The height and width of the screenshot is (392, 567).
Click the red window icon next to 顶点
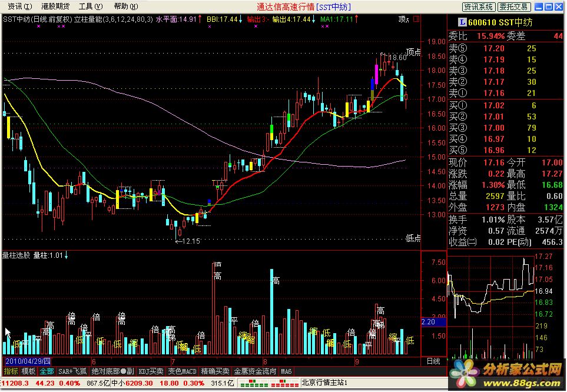416,19
